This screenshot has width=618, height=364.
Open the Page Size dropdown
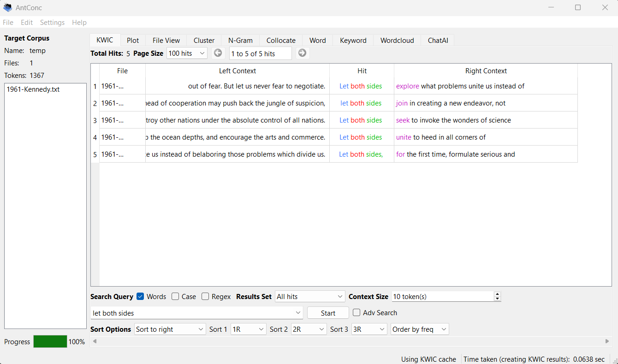point(187,53)
